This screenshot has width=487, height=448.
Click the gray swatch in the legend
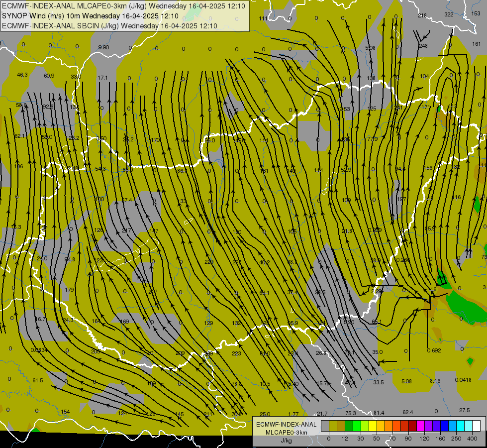coord(325,426)
